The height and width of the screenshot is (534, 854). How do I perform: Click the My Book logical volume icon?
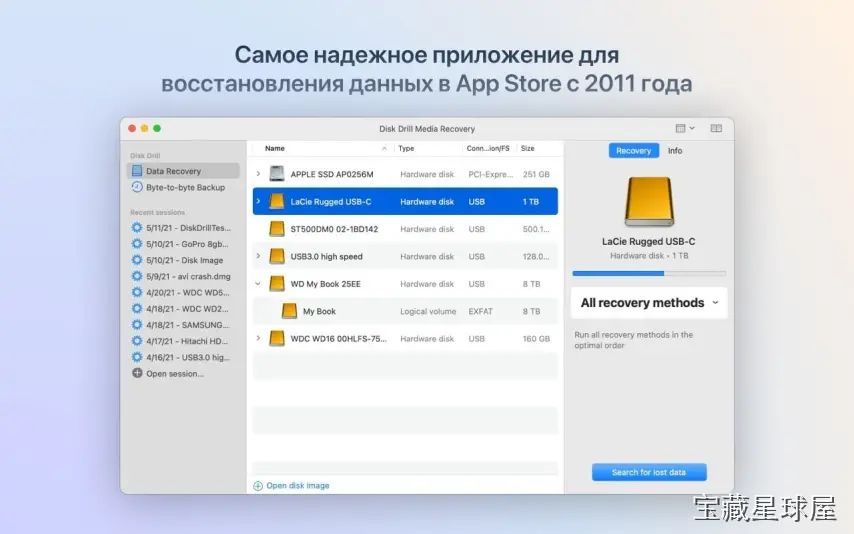click(x=289, y=311)
